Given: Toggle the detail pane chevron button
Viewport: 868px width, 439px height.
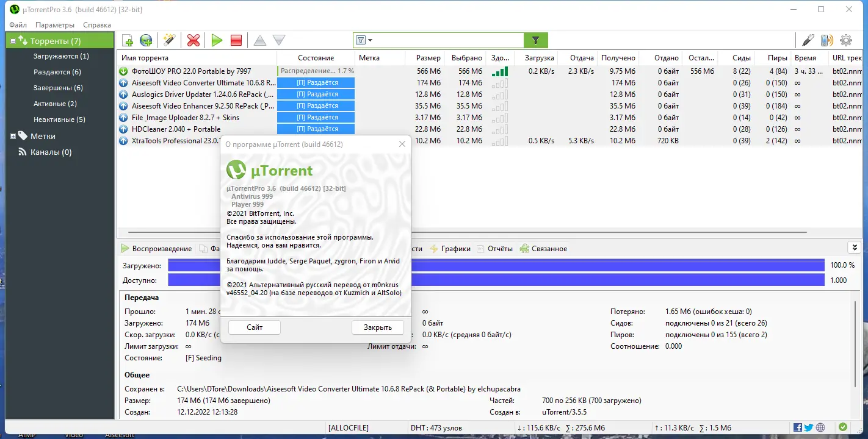Looking at the screenshot, I should coord(855,248).
